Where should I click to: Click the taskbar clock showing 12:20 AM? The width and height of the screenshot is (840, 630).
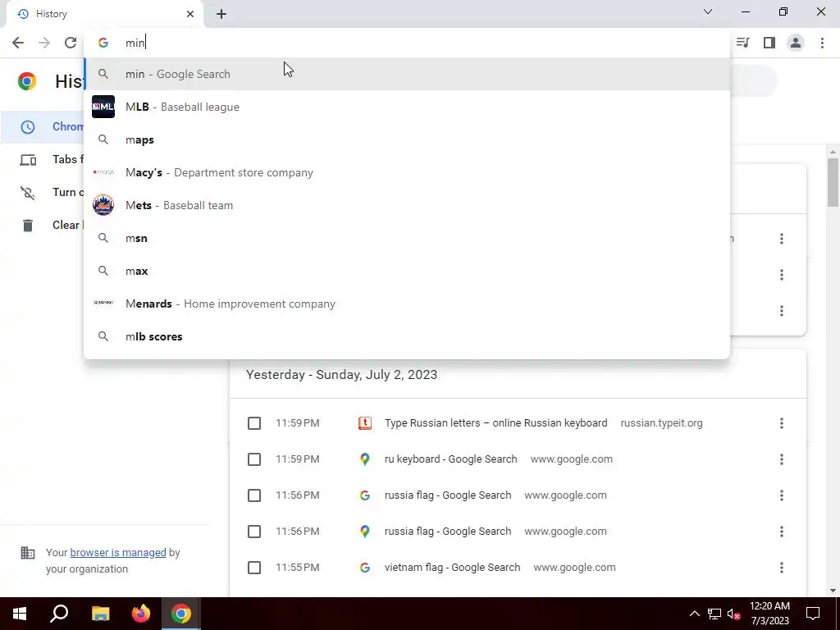coord(769,614)
